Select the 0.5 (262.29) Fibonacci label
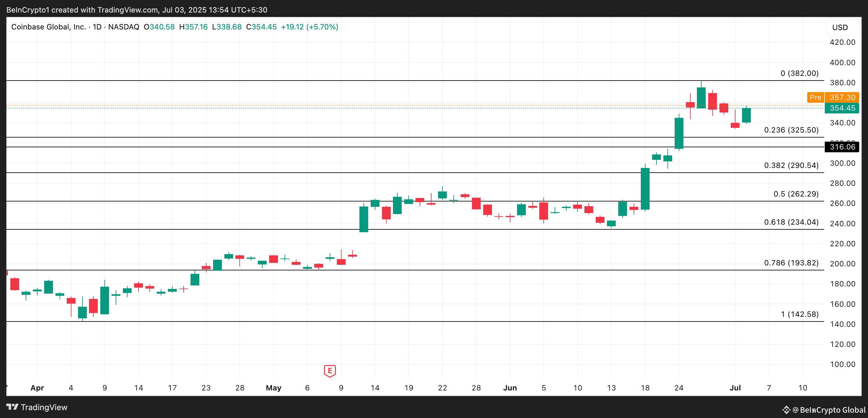This screenshot has width=868, height=418. (x=796, y=194)
